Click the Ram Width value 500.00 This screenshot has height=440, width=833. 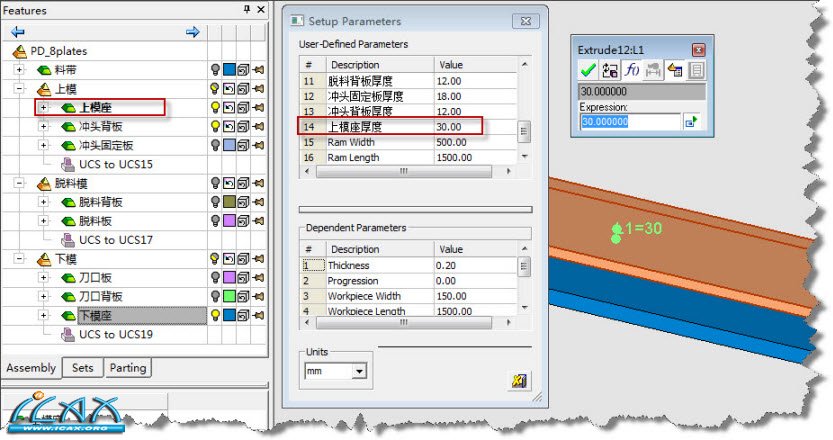tap(452, 142)
